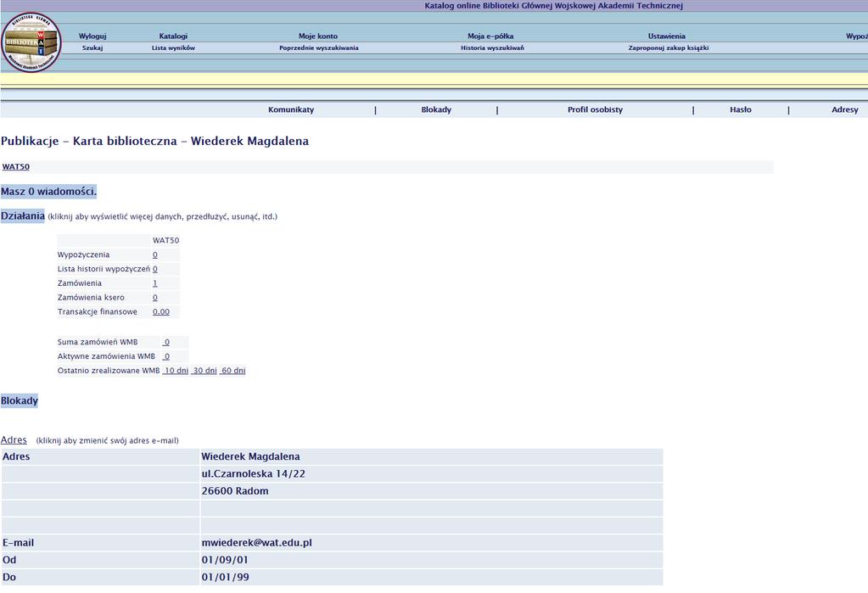Click the WAT50 library link
This screenshot has height=593, width=868.
tap(16, 166)
